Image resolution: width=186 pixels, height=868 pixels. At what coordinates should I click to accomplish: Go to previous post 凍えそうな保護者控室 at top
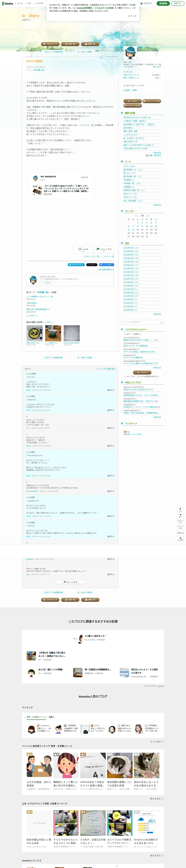point(53,52)
